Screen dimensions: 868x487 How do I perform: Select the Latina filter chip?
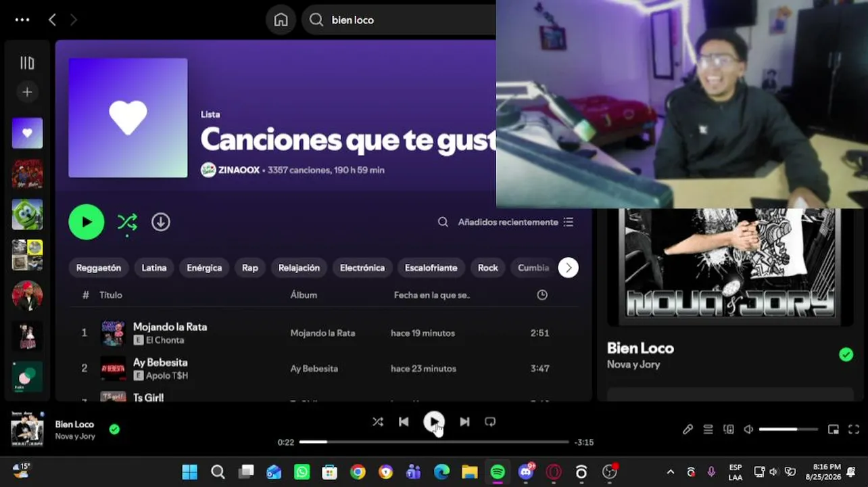[154, 268]
